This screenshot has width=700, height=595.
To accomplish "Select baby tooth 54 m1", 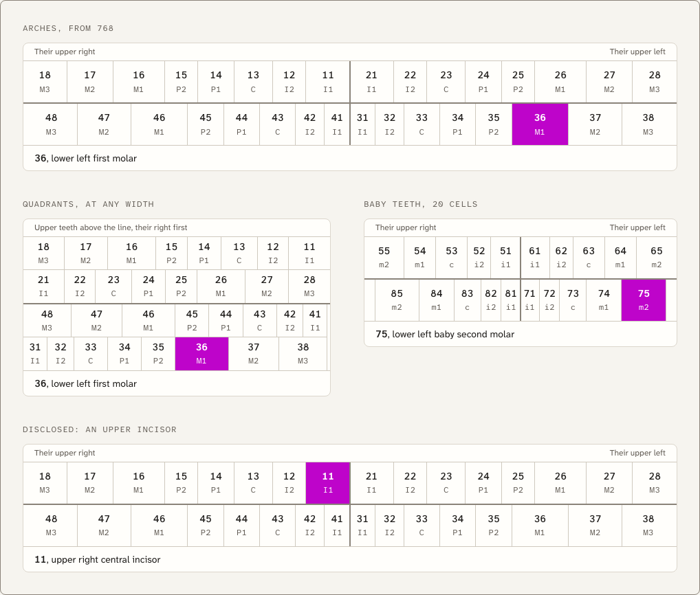I will tap(419, 258).
